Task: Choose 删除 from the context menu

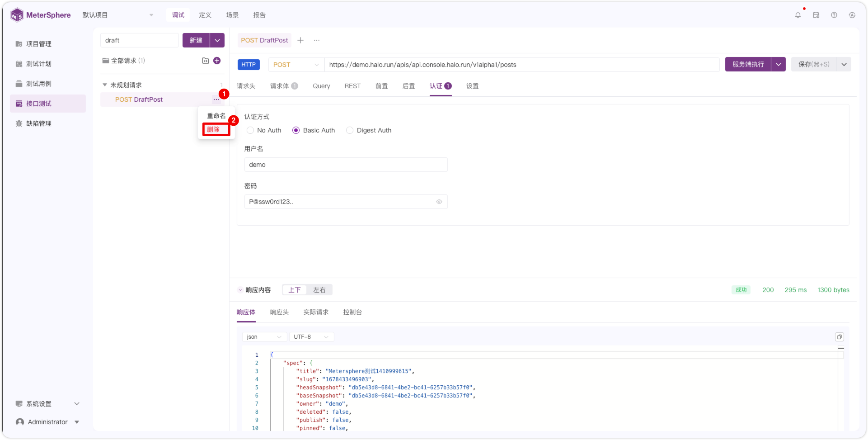Action: (x=216, y=129)
